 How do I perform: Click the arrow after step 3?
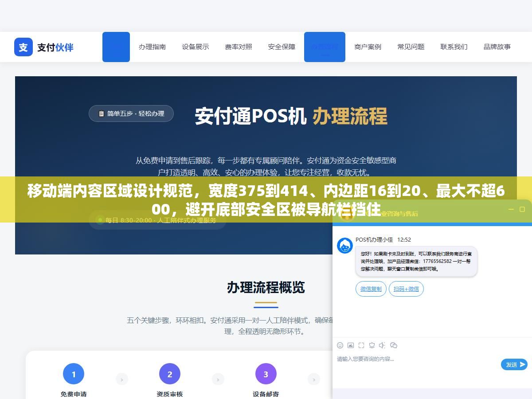[x=314, y=379]
